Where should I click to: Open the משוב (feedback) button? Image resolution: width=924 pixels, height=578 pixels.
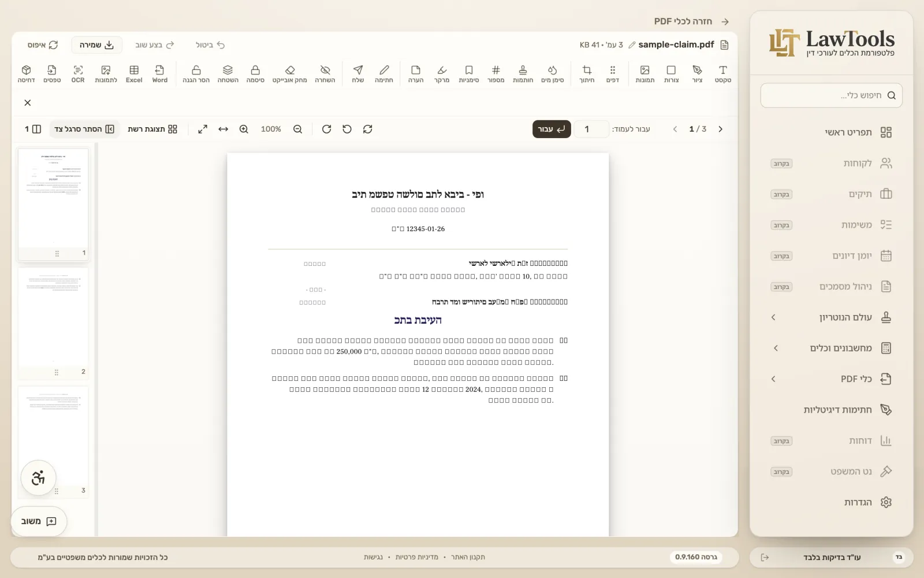(x=39, y=521)
